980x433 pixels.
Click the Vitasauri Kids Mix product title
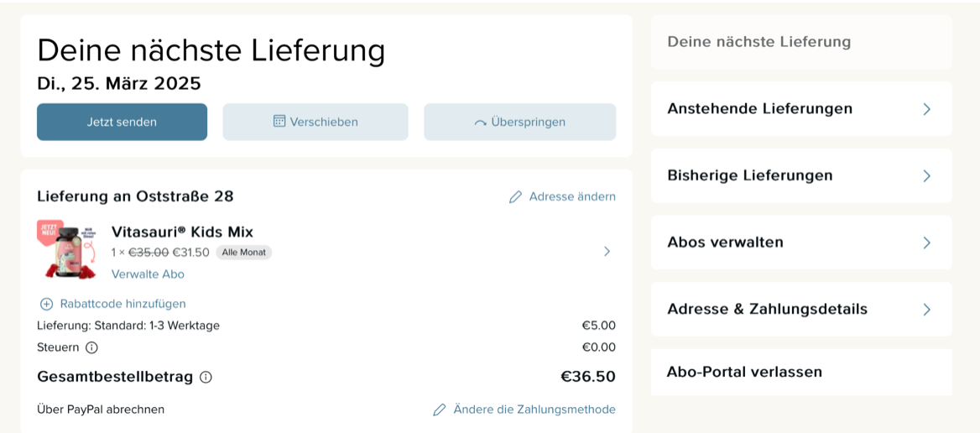[x=182, y=232]
